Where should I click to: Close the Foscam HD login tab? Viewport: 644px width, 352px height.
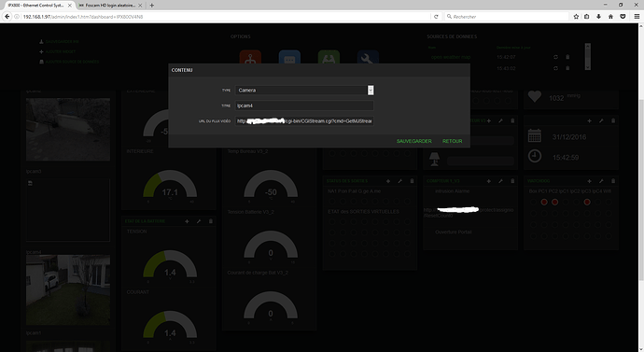[x=140, y=6]
